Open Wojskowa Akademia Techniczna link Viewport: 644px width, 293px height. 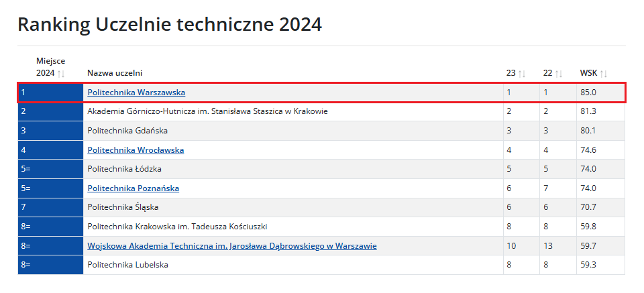(232, 246)
